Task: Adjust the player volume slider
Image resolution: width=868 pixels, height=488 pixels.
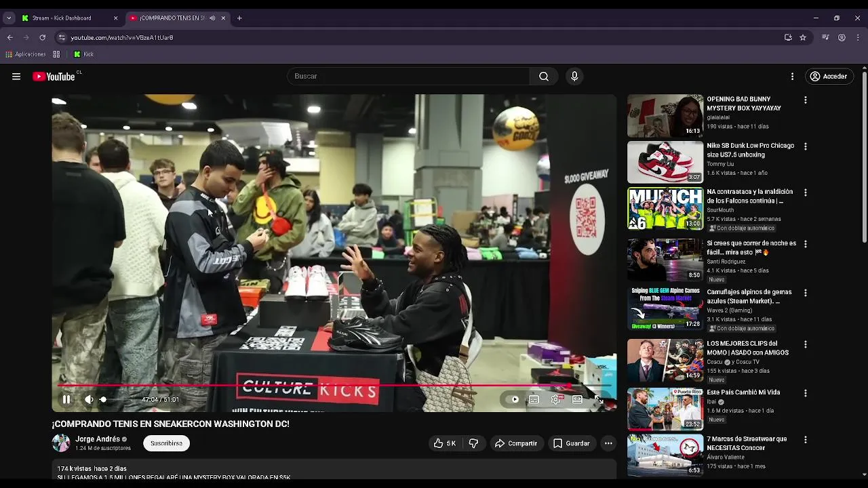Action: (115, 400)
